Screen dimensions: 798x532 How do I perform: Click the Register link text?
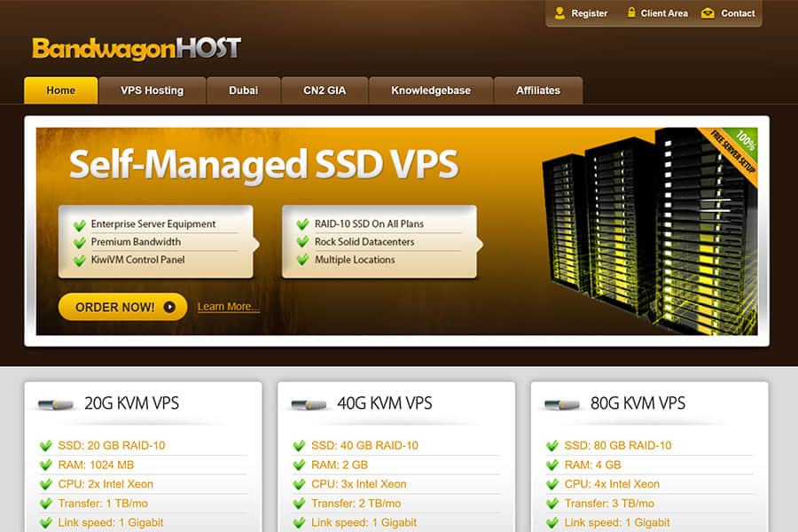coord(590,14)
